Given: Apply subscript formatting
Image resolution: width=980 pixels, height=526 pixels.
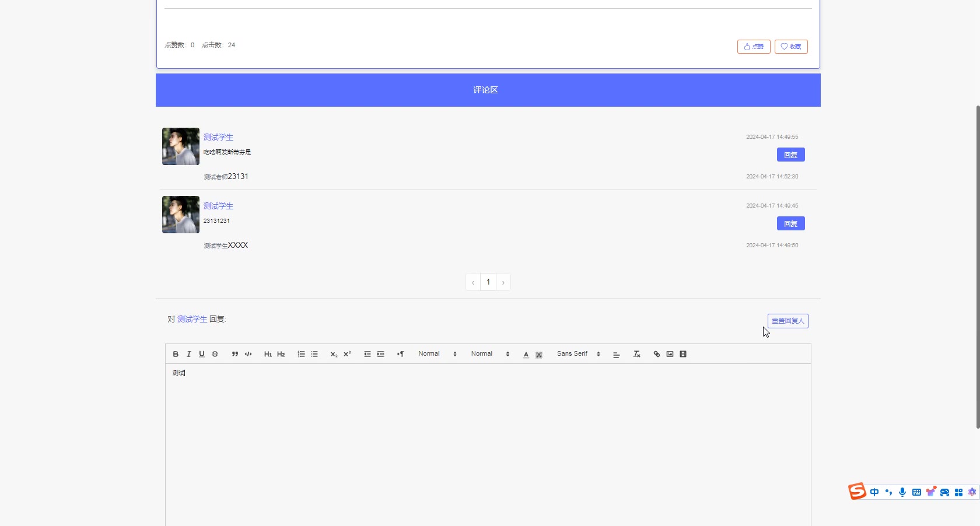Looking at the screenshot, I should coord(334,354).
